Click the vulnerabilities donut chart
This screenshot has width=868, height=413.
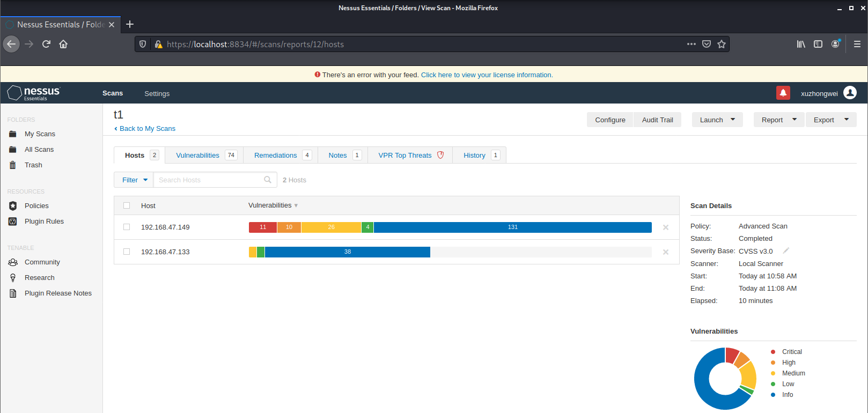pos(725,379)
